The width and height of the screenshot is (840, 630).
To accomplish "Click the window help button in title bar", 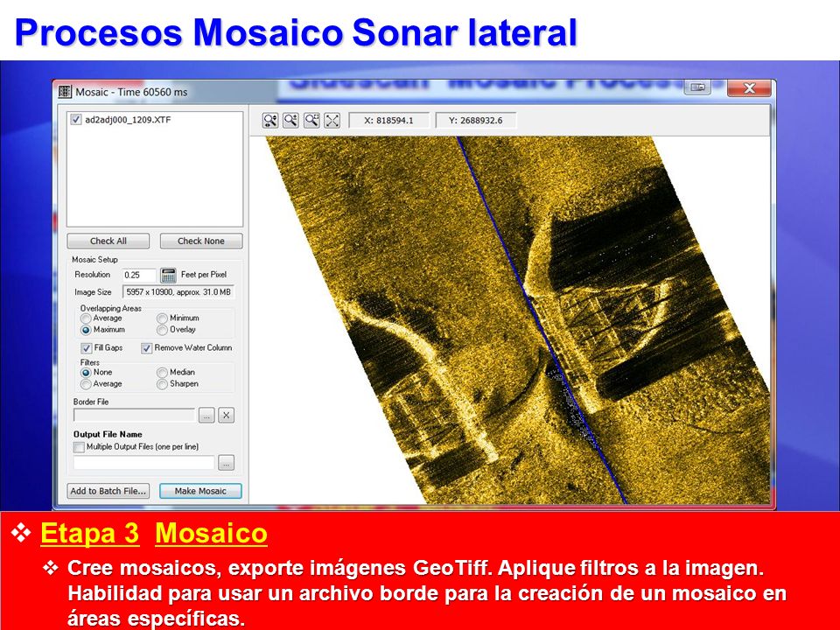I will click(x=697, y=87).
